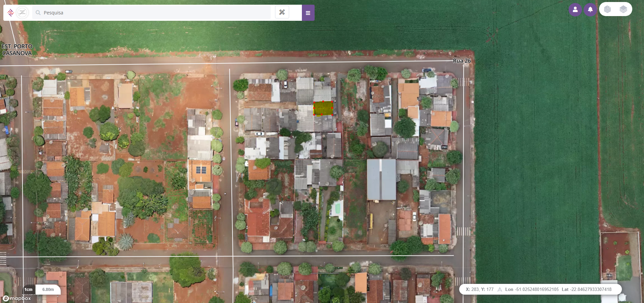Click the compass triangle icon in coordinates bar
The width and height of the screenshot is (644, 303).
(499, 290)
